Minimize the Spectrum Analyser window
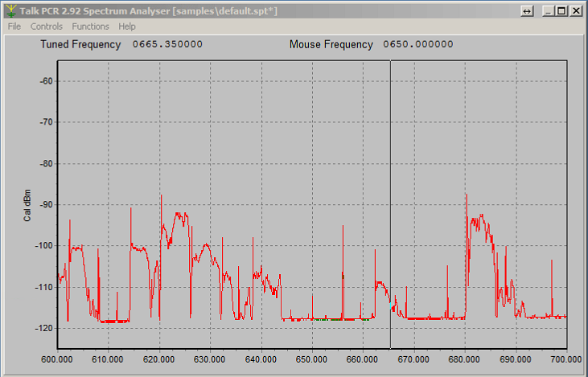Viewport: 588px width, 377px height. coord(549,11)
